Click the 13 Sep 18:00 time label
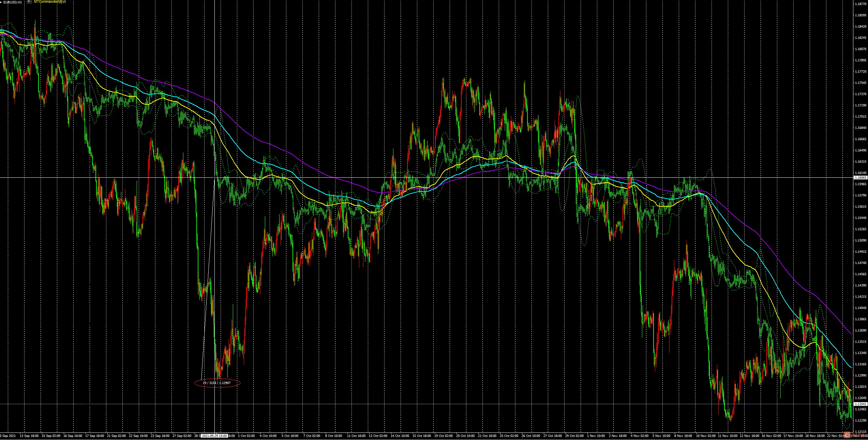 click(29, 436)
